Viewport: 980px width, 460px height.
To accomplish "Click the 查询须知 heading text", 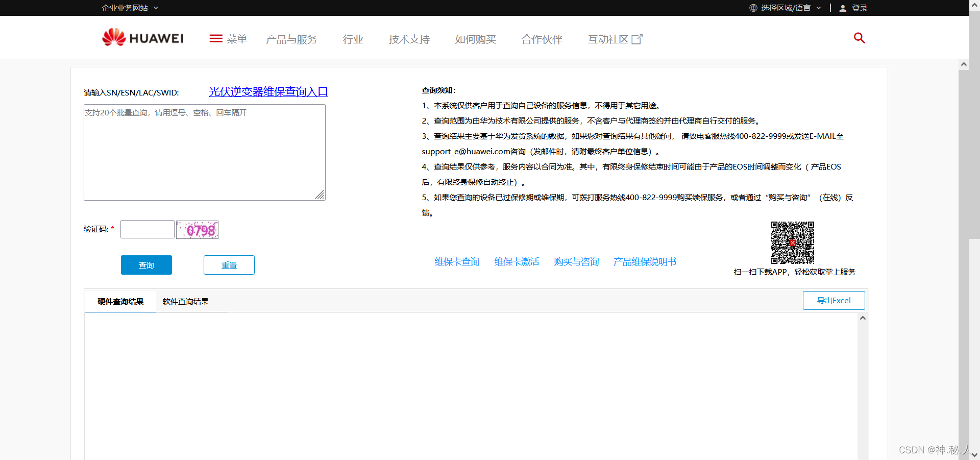I will pos(439,90).
